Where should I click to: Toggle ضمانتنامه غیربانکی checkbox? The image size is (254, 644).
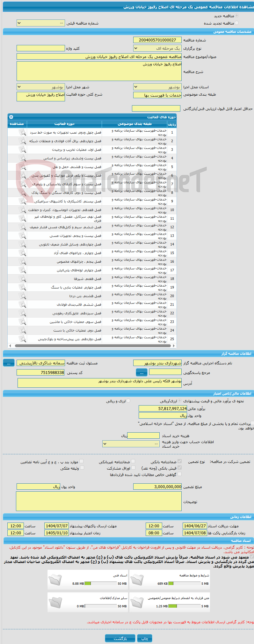[x=133, y=461]
